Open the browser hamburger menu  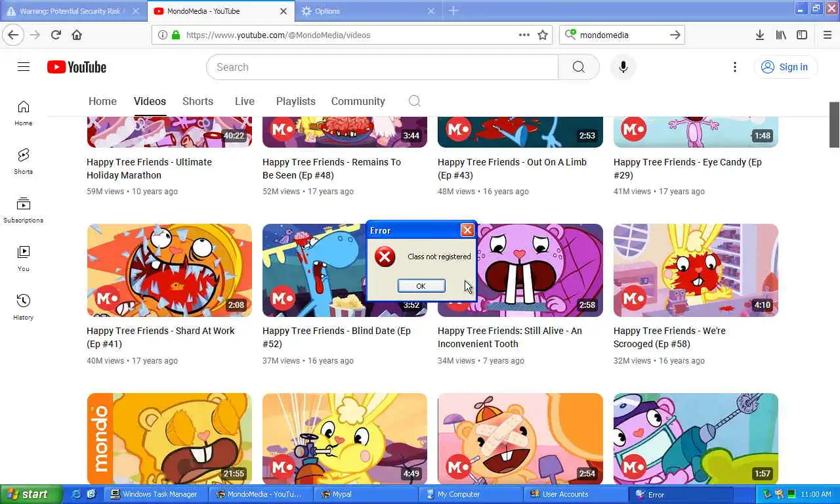[x=827, y=35]
